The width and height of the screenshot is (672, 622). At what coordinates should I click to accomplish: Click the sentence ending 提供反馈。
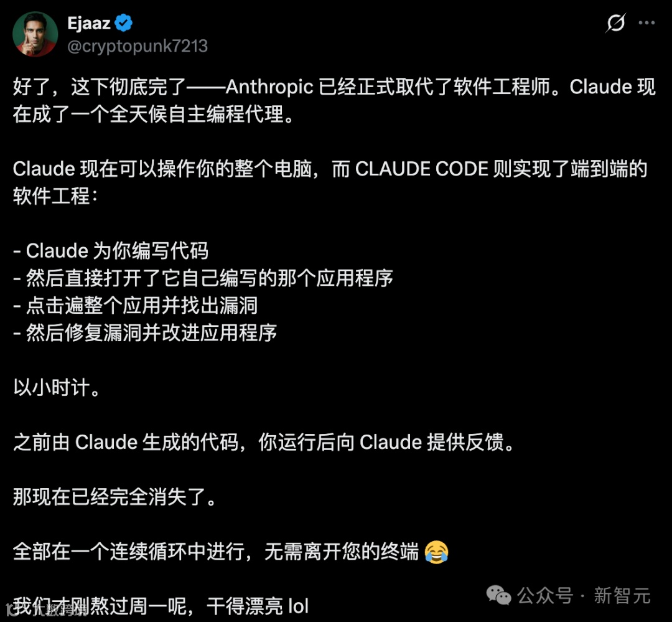[264, 442]
